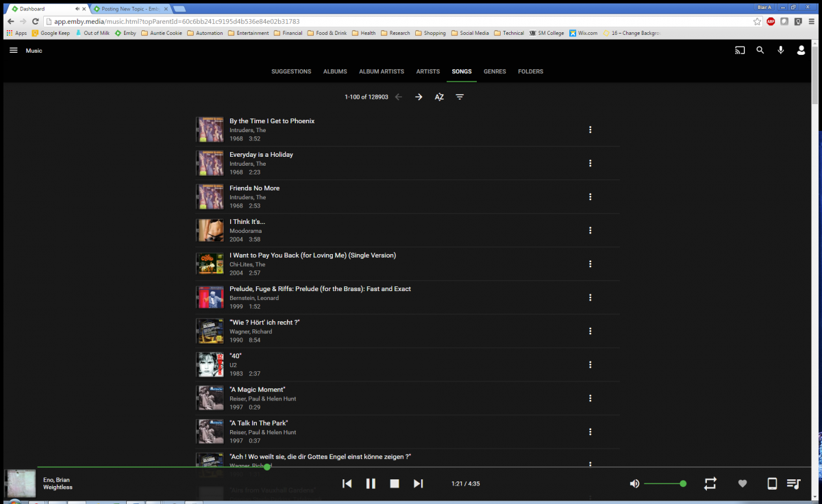The height and width of the screenshot is (504, 822).
Task: Skip to the previous track
Action: tap(347, 483)
